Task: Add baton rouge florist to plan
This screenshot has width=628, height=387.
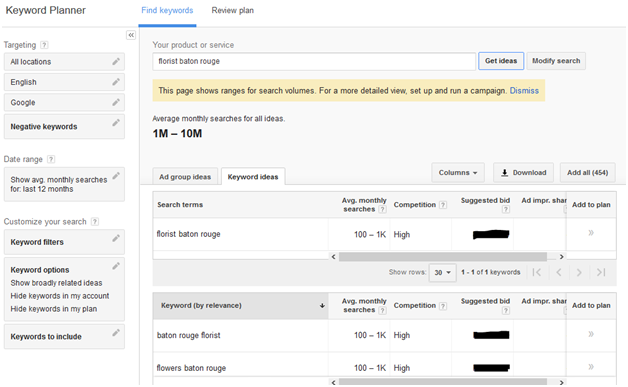Action: click(x=591, y=334)
